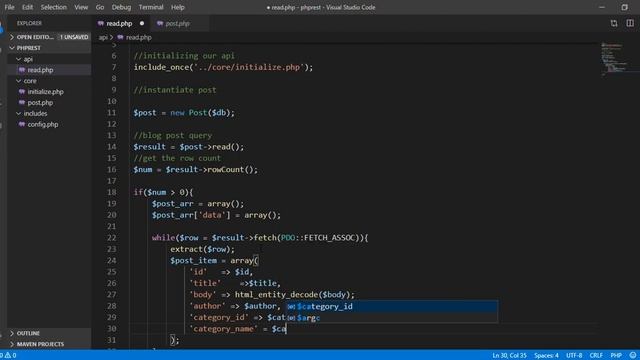Click the PHP language mode status item

[x=616, y=356]
